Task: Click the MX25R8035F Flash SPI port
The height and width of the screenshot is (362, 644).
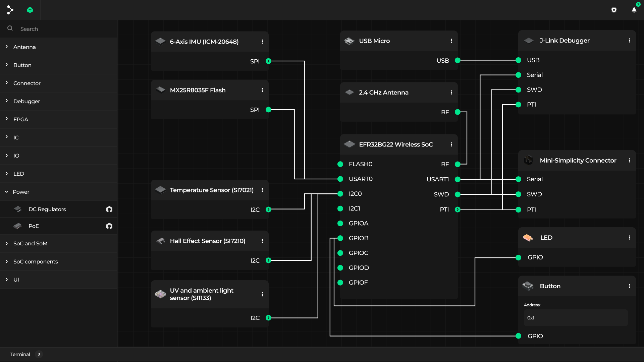Action: coord(268,110)
